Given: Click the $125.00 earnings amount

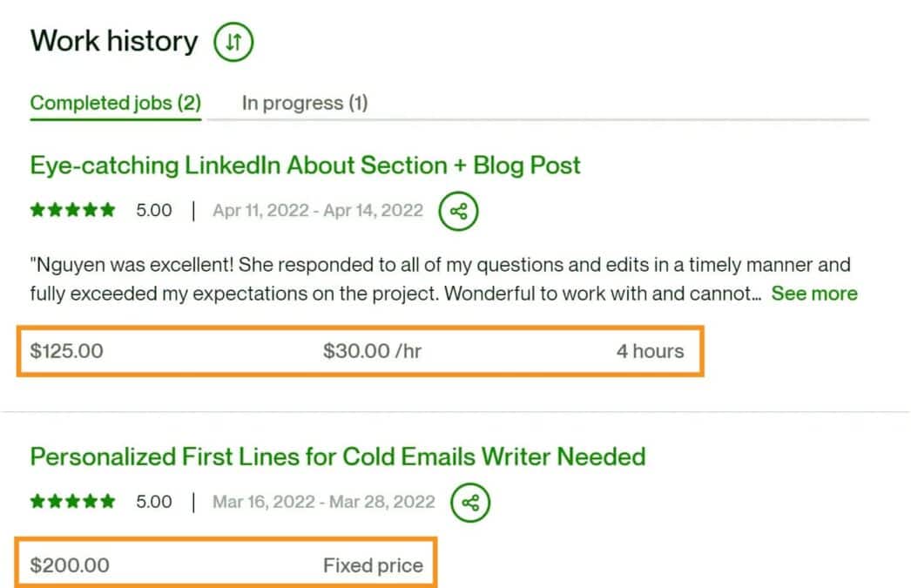Looking at the screenshot, I should 67,350.
